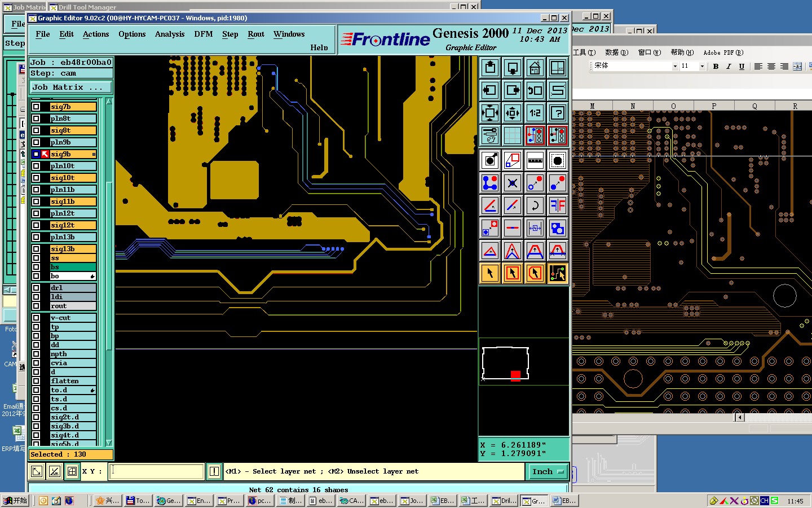Click Underline button in spreadsheet window
This screenshot has height=508, width=812.
742,66
